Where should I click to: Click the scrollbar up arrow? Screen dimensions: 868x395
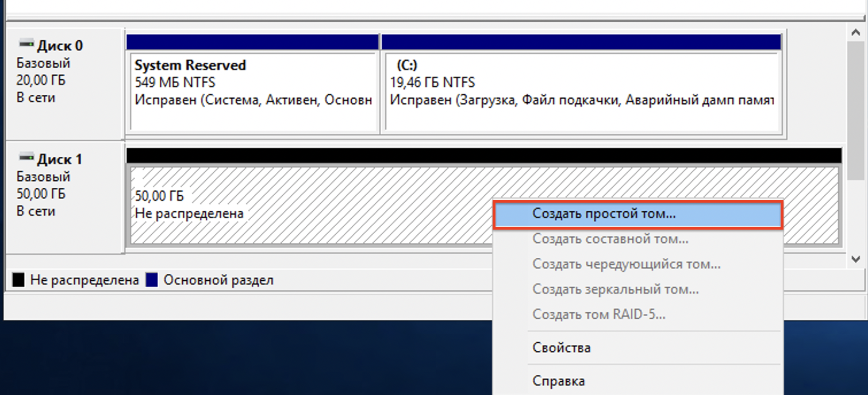(x=855, y=33)
